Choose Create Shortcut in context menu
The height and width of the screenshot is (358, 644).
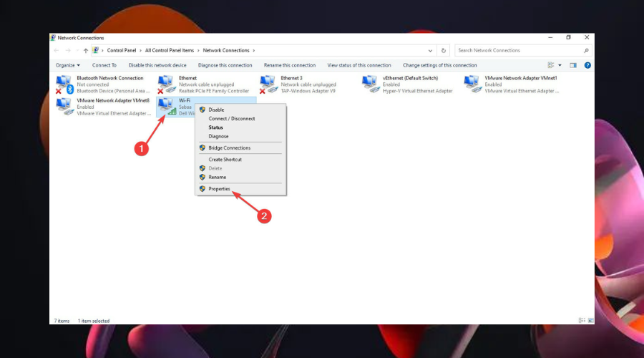click(x=240, y=160)
